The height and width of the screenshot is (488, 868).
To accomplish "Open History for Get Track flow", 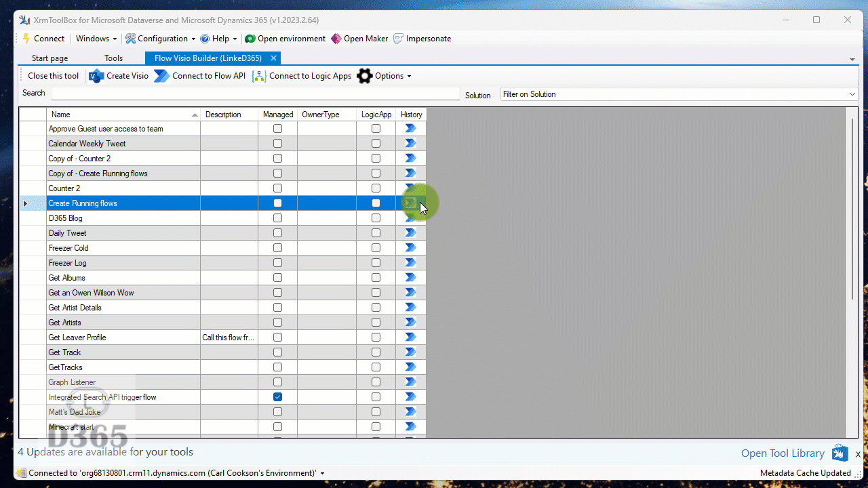I will click(x=410, y=352).
